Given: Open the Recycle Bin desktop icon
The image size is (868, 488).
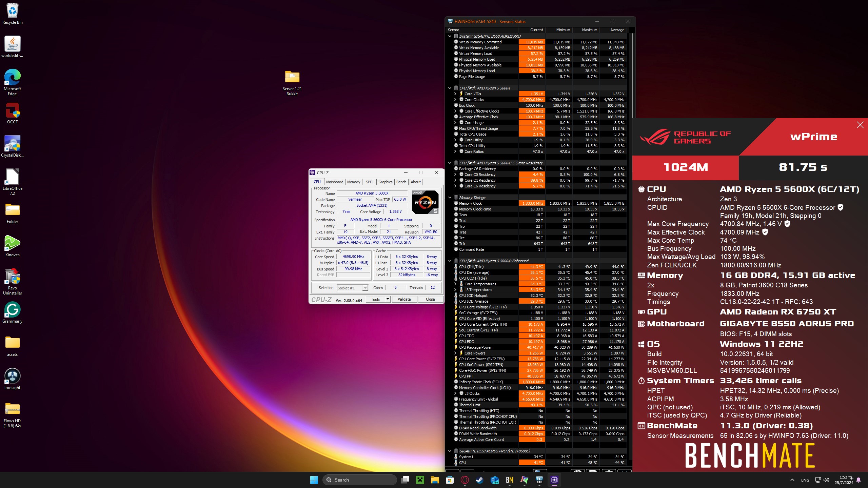Looking at the screenshot, I should click(13, 14).
